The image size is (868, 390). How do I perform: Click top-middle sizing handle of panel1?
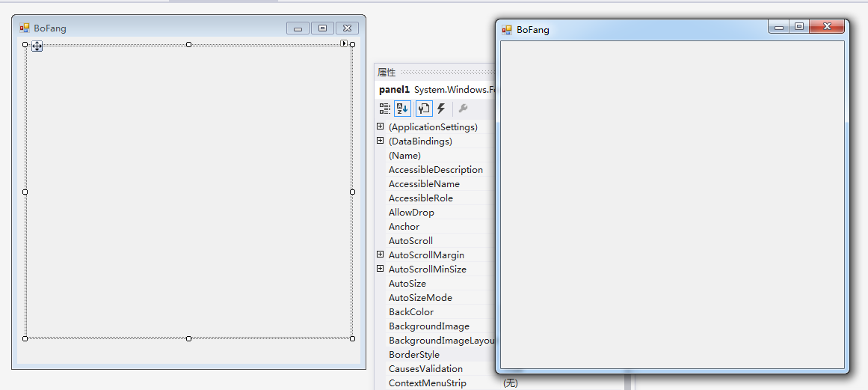[188, 44]
